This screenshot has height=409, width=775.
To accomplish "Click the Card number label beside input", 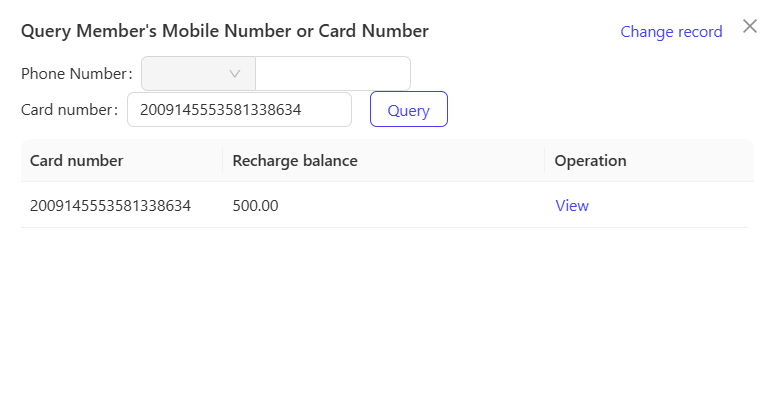I will pos(70,109).
